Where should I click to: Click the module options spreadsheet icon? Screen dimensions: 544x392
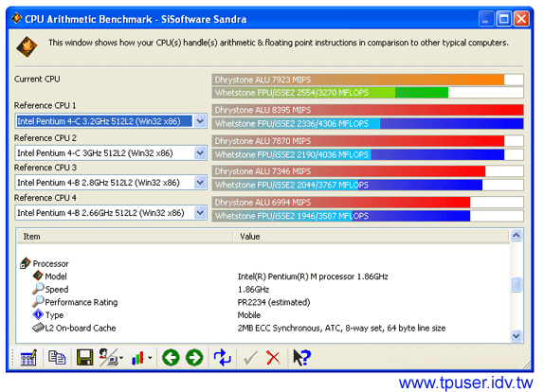(x=28, y=358)
